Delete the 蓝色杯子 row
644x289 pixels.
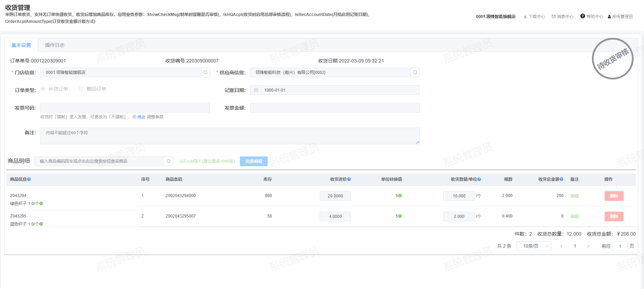click(x=614, y=216)
